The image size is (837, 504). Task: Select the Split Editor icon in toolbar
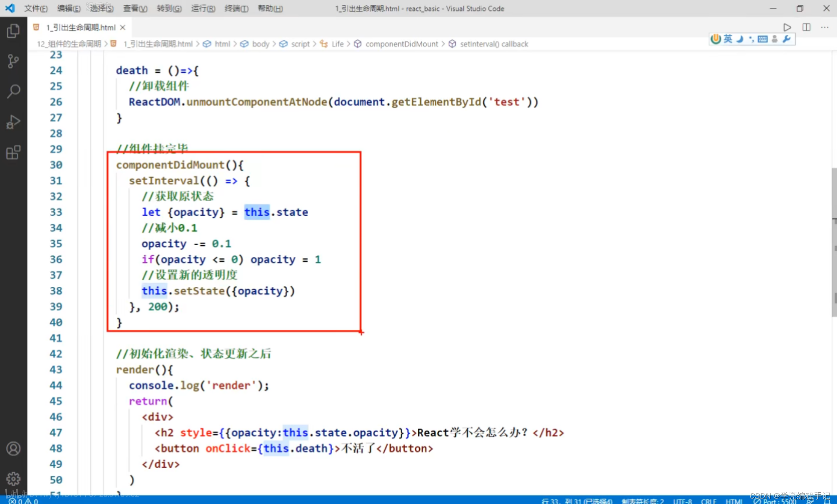[x=807, y=27]
